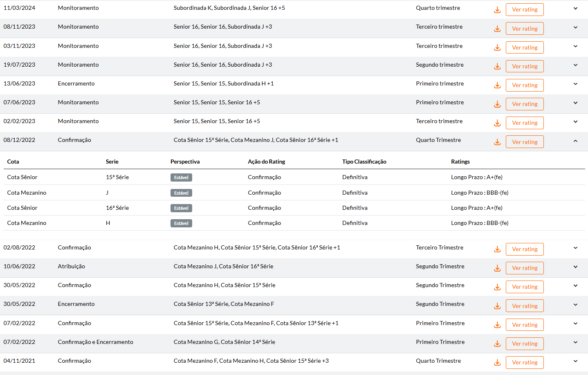Expand the 02/08/2022 Confirmação row

575,248
